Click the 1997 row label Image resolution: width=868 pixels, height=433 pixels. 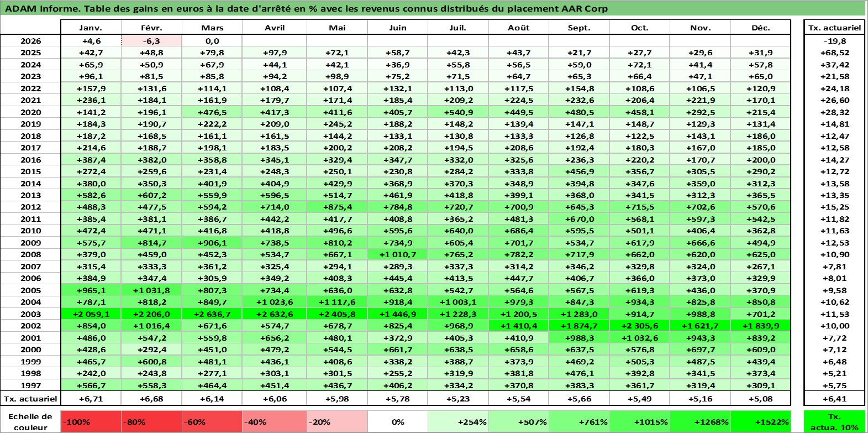tap(30, 385)
